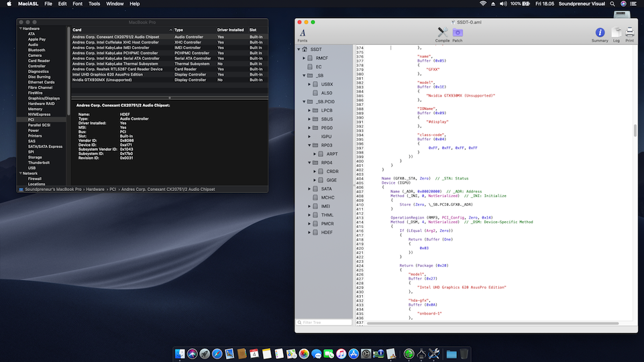The image size is (644, 362).
Task: Open the Tools menu
Action: (94, 4)
